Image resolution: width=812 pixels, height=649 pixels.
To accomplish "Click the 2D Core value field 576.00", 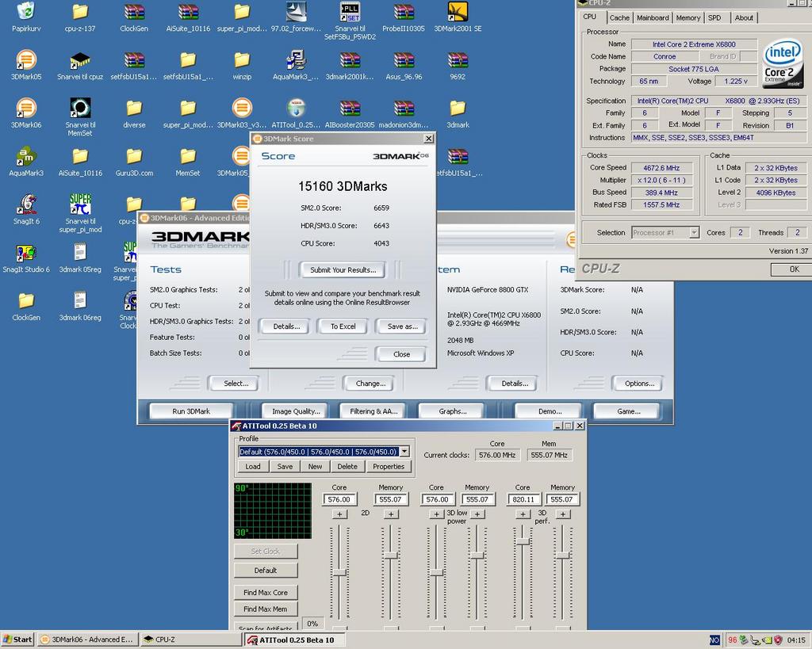I will point(339,499).
